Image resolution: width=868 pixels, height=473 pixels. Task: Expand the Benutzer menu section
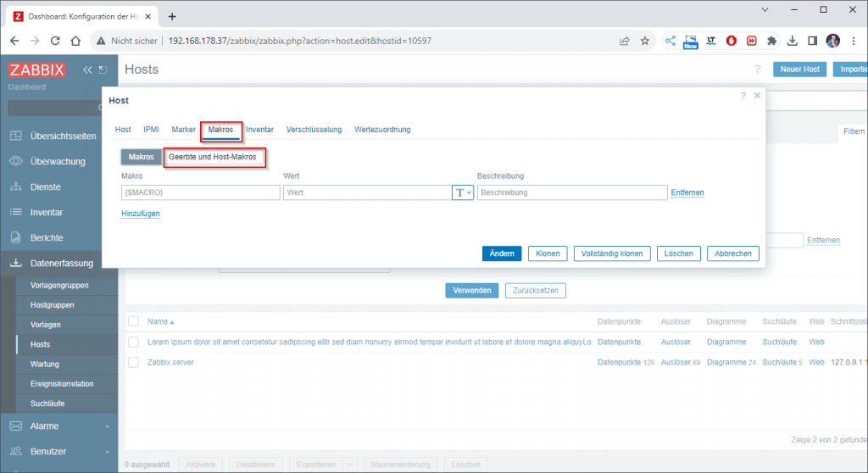click(107, 452)
